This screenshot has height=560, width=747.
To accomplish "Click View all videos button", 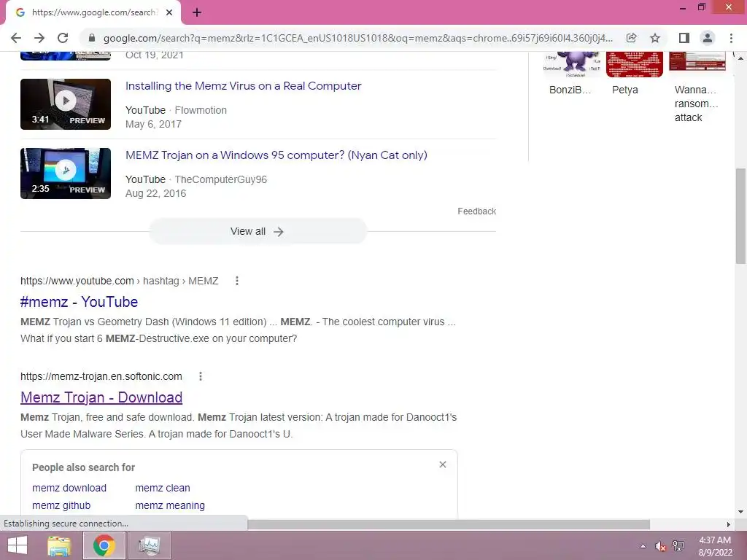I will point(258,231).
